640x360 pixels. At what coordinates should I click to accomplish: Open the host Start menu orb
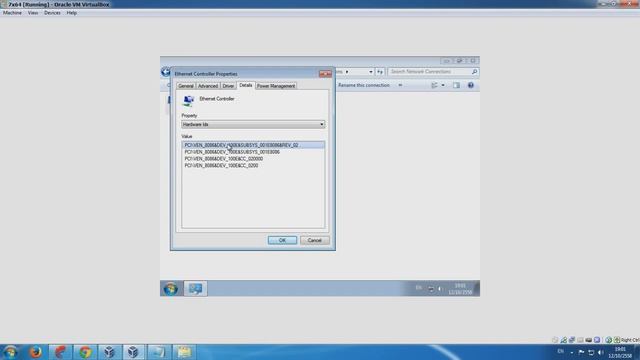click(10, 352)
